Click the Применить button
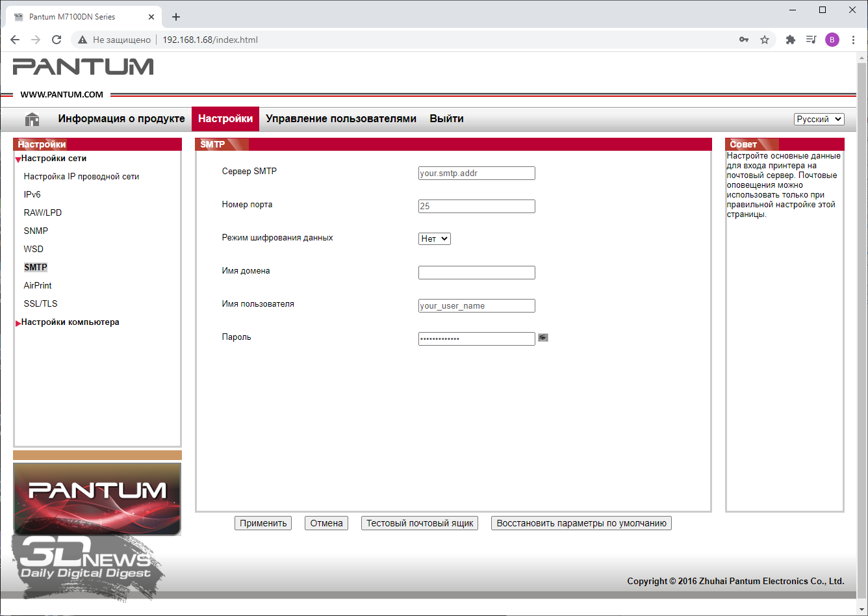This screenshot has height=616, width=868. [x=263, y=523]
